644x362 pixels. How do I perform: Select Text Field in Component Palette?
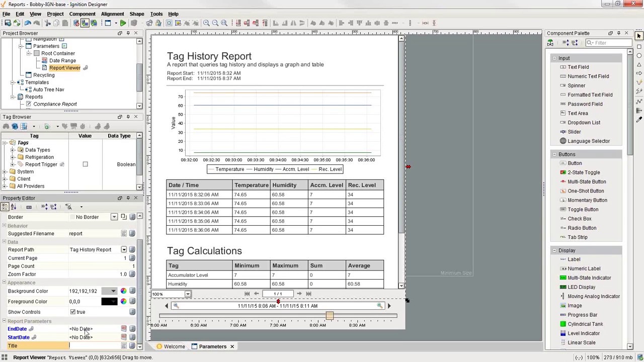[x=578, y=67]
